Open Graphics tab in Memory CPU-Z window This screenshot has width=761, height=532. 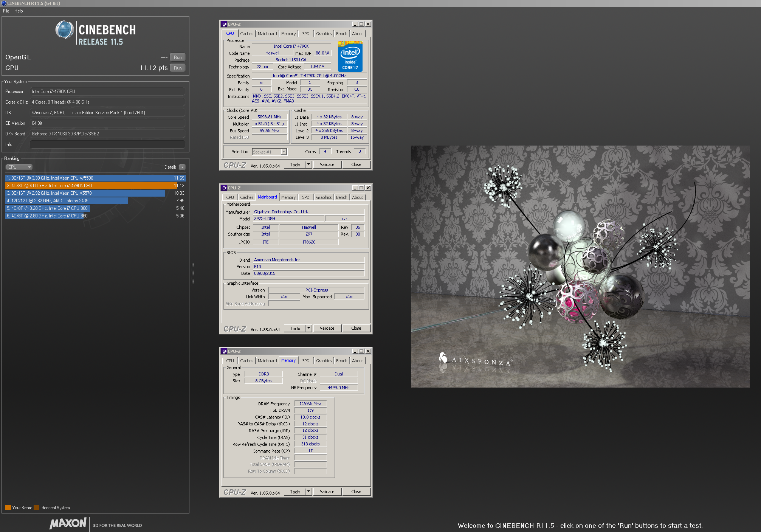(x=324, y=361)
